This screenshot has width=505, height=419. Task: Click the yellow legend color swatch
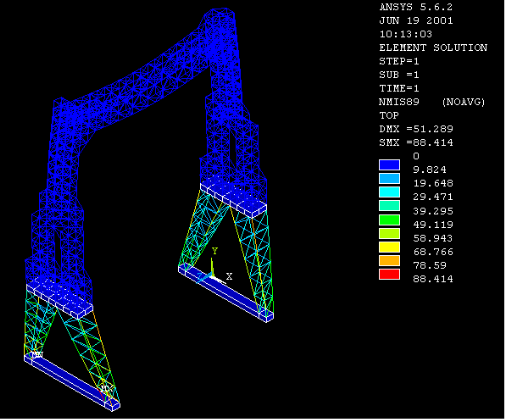pos(389,247)
